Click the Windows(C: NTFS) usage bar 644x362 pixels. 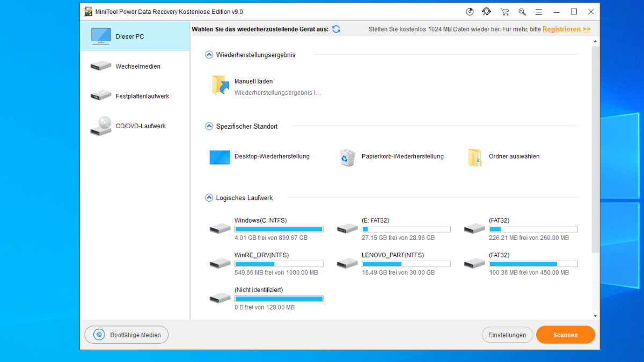click(x=279, y=229)
